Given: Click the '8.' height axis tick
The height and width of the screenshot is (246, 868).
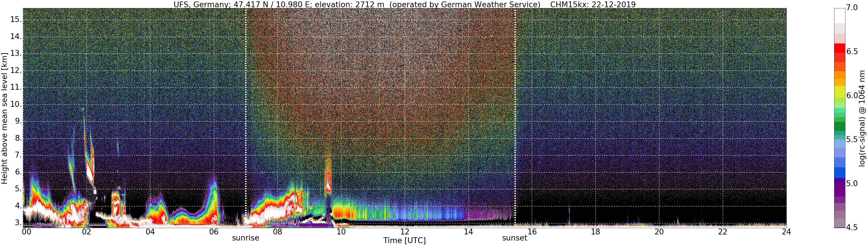Looking at the screenshot, I should click(x=18, y=138).
